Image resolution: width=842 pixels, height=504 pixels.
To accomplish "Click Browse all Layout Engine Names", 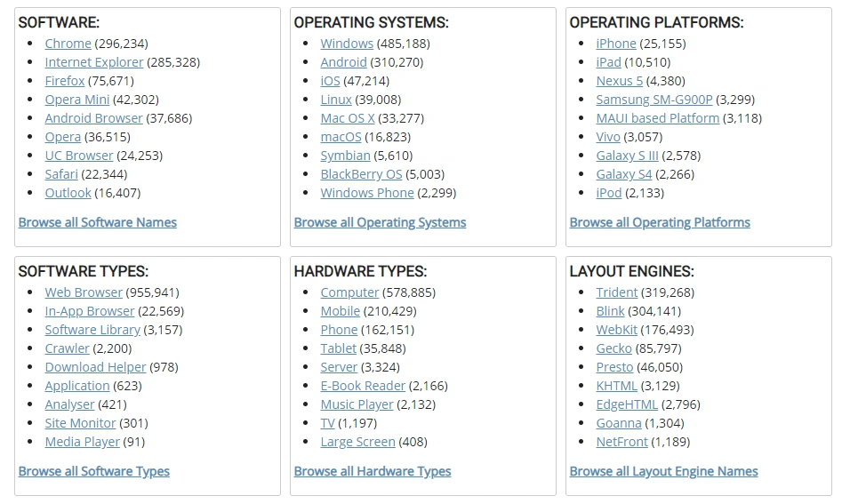I will coord(663,471).
